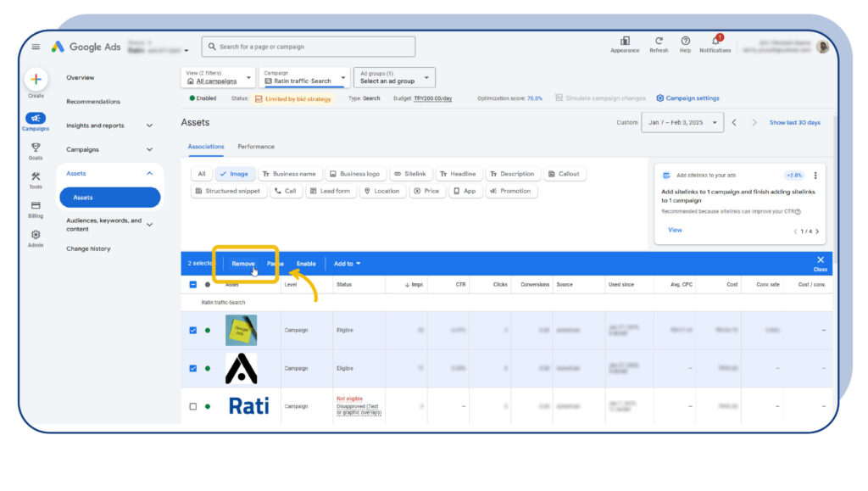Switch to the Associations tab

[206, 147]
